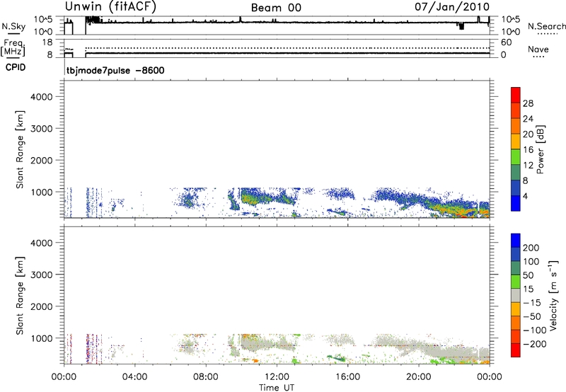566x392 pixels.
Task: Click the '2000' tick of the power panel
Action: [x=41, y=160]
